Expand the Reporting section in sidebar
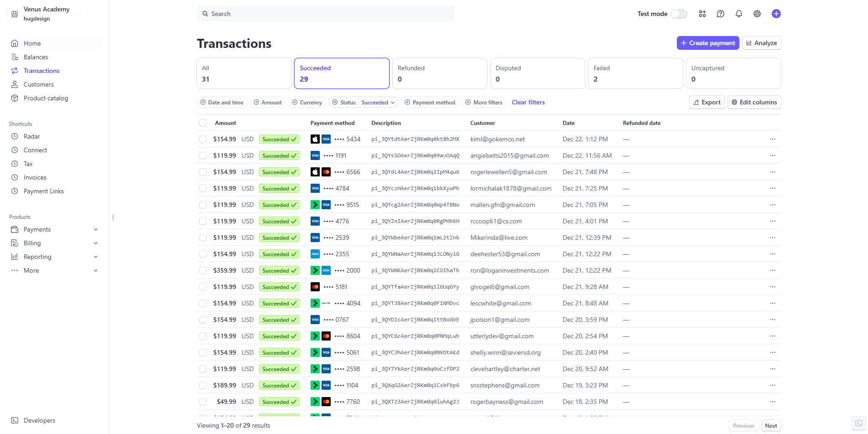The height and width of the screenshot is (434, 868). pyautogui.click(x=55, y=257)
